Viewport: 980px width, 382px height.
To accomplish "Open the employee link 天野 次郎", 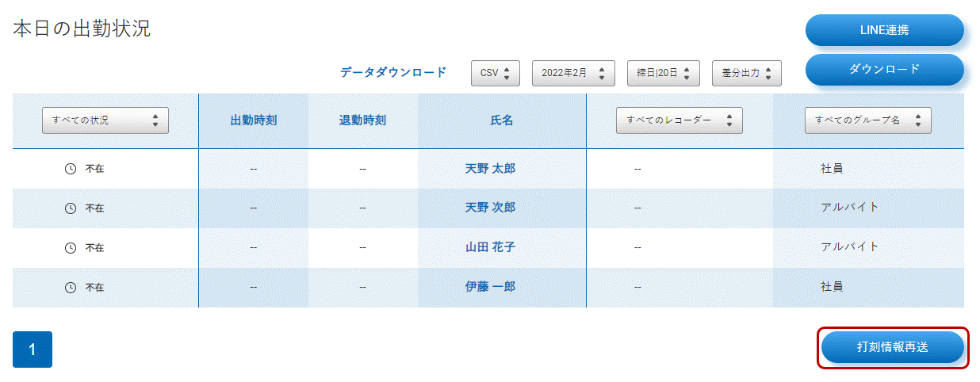I will click(490, 208).
